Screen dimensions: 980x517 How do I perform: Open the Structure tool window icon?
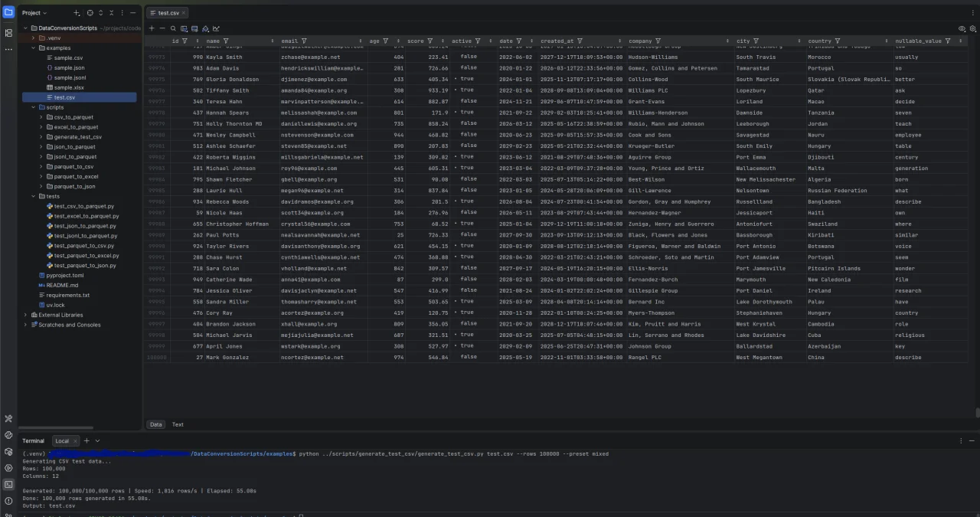pyautogui.click(x=8, y=33)
